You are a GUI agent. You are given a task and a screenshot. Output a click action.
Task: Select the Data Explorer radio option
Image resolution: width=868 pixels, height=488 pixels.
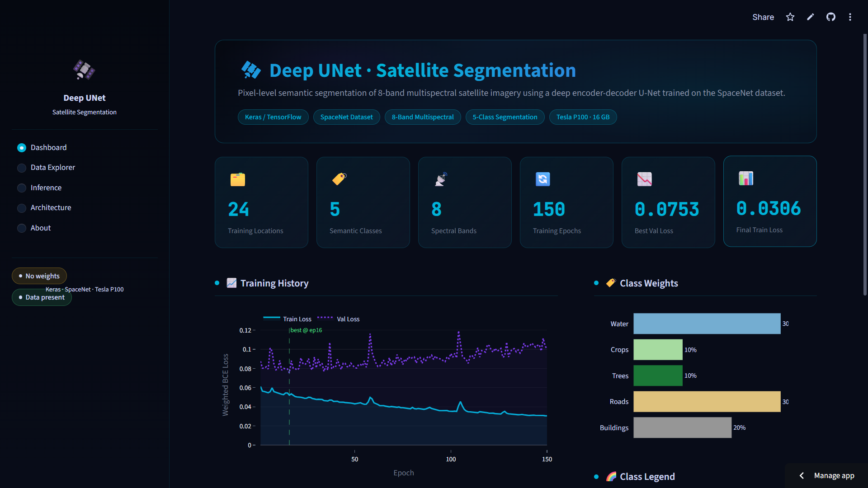point(21,168)
